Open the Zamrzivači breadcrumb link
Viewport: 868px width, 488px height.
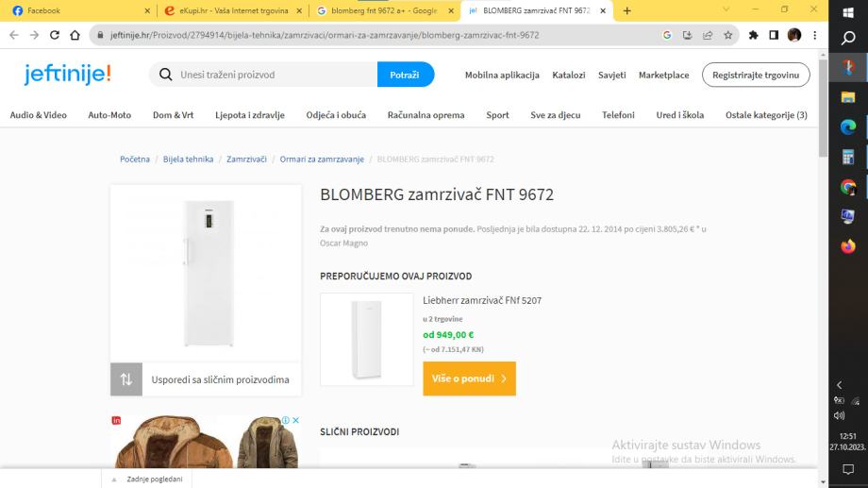[246, 159]
